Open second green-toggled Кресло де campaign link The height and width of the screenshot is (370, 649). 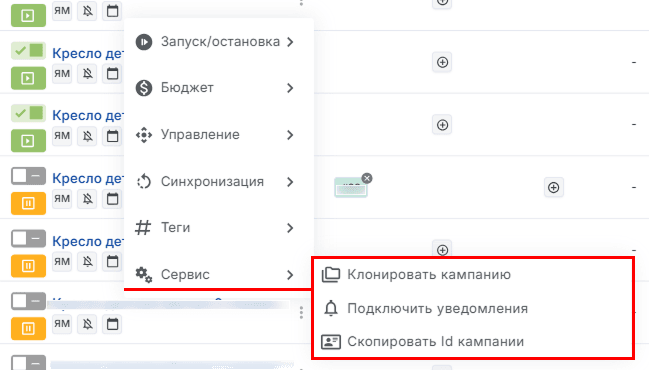click(88, 115)
